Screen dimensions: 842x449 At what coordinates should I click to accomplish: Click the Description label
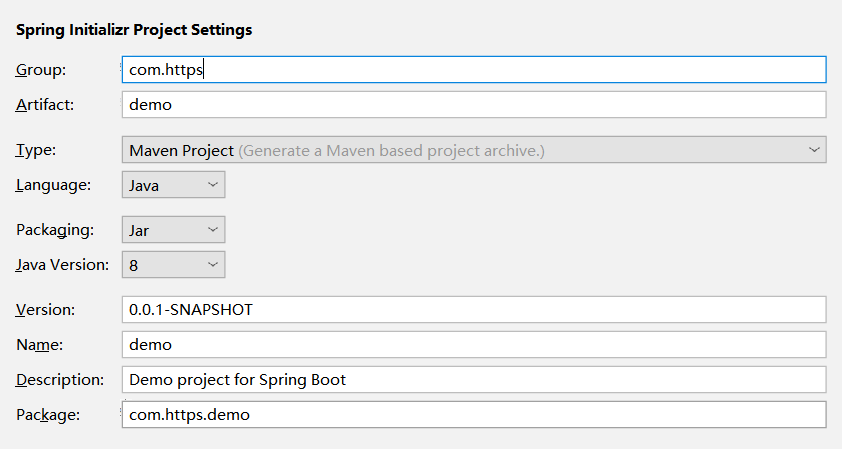60,379
